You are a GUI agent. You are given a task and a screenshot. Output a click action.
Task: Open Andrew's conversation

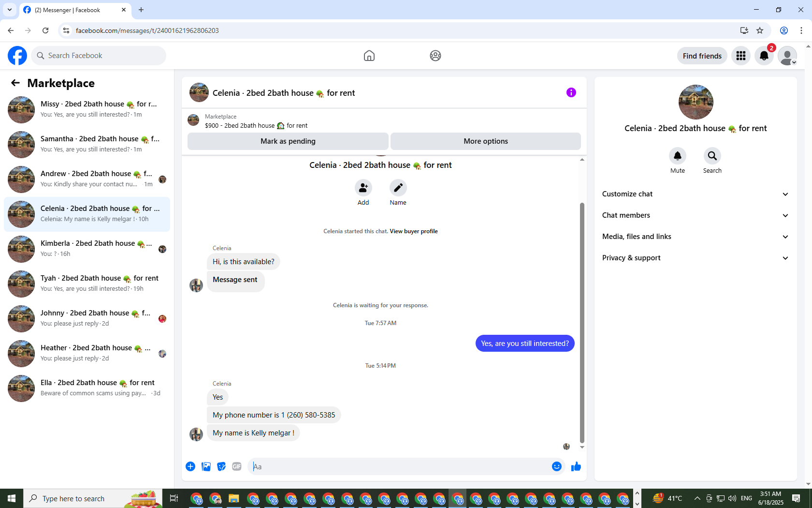[87, 179]
